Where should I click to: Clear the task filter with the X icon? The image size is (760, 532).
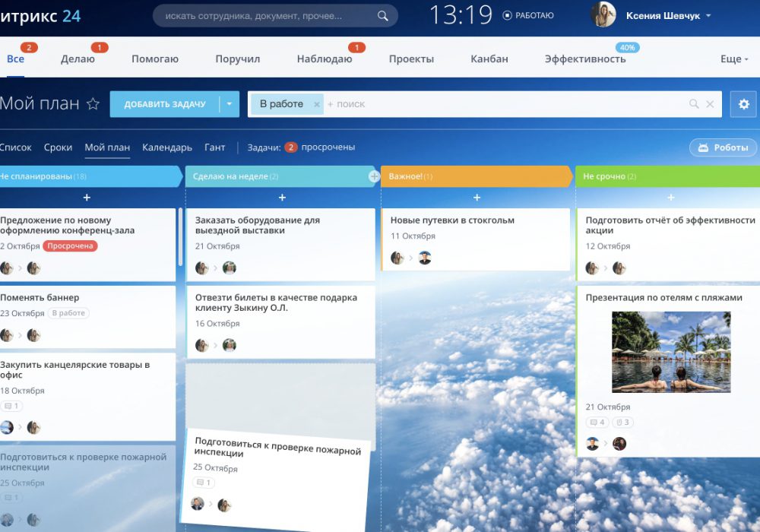pos(710,104)
